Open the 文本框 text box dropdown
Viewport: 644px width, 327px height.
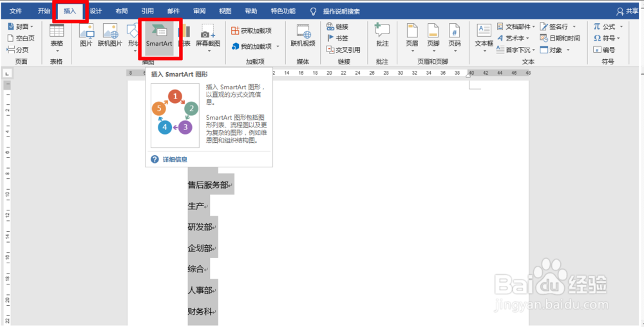point(484,39)
